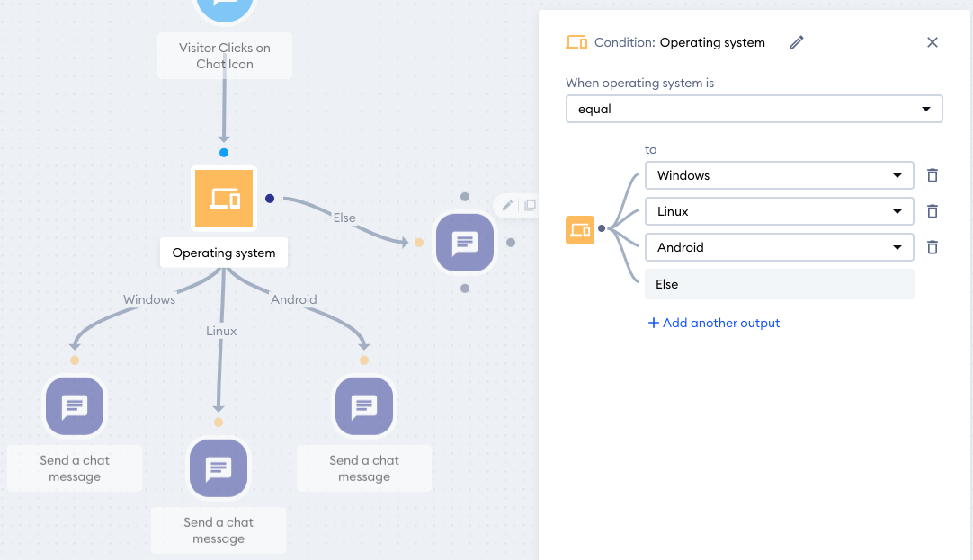Click Add another output link
973x560 pixels.
714,323
